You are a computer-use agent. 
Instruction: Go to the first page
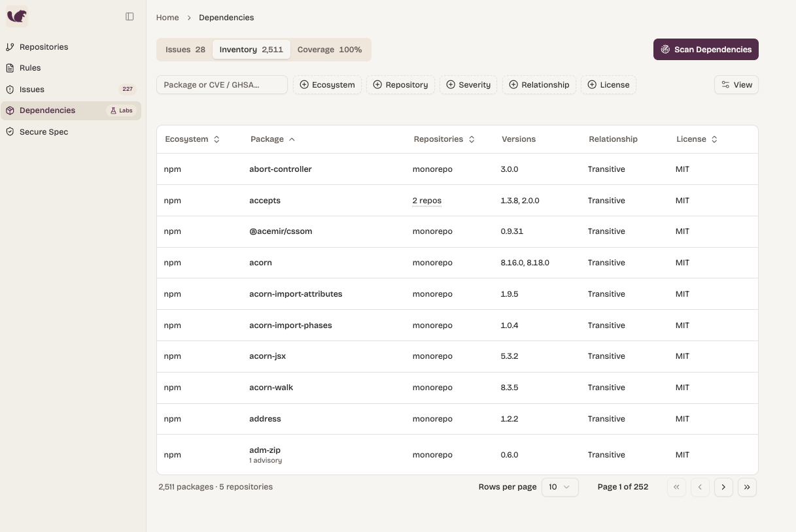[x=676, y=487]
